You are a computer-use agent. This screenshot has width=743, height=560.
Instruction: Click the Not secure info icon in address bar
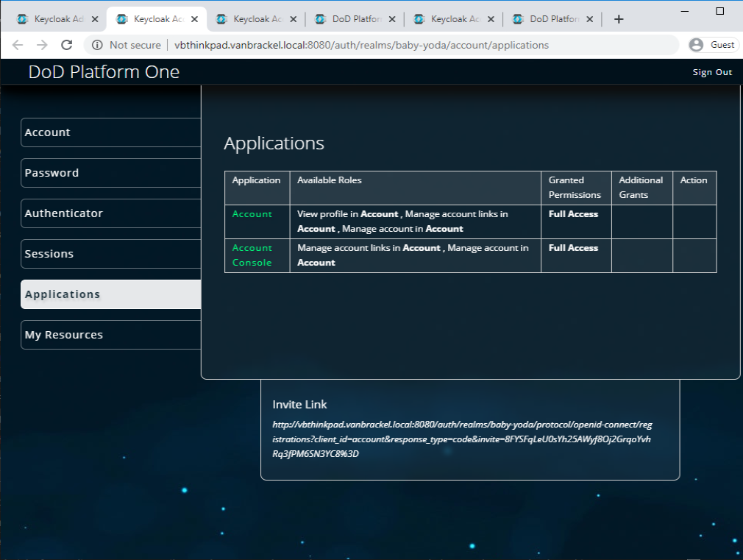(98, 45)
